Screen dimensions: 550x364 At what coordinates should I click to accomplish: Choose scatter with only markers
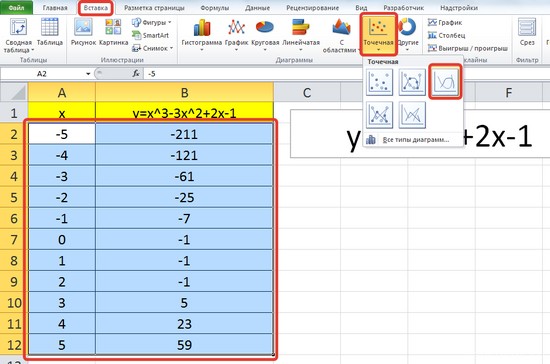[379, 82]
